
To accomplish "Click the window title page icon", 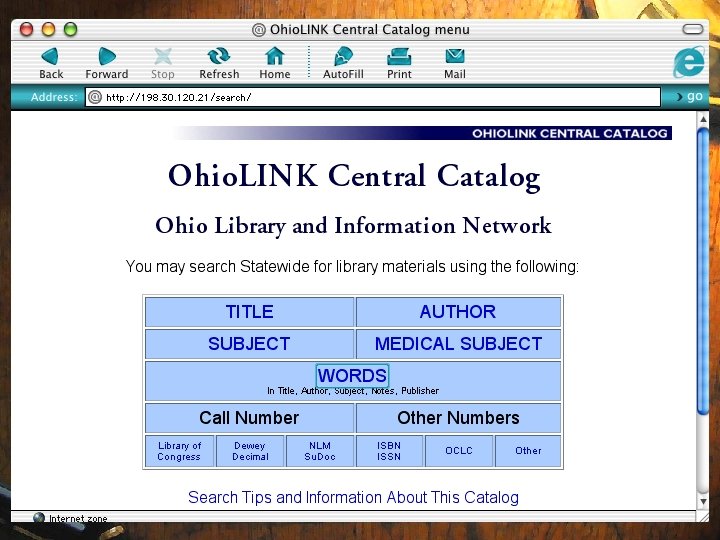I will pos(259,30).
